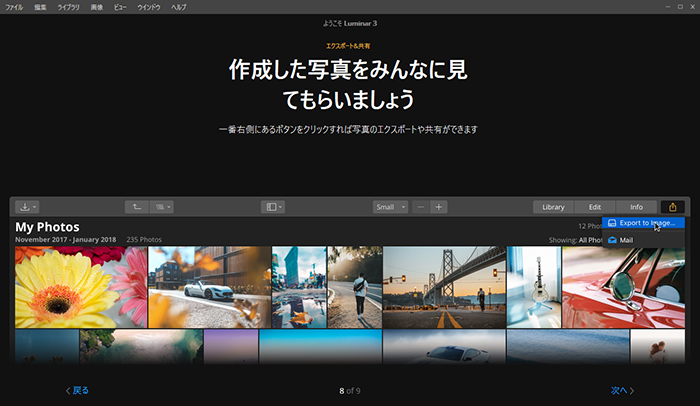Screen dimensions: 700x406
Task: Select the yellow gerbera flower photo
Action: click(81, 287)
